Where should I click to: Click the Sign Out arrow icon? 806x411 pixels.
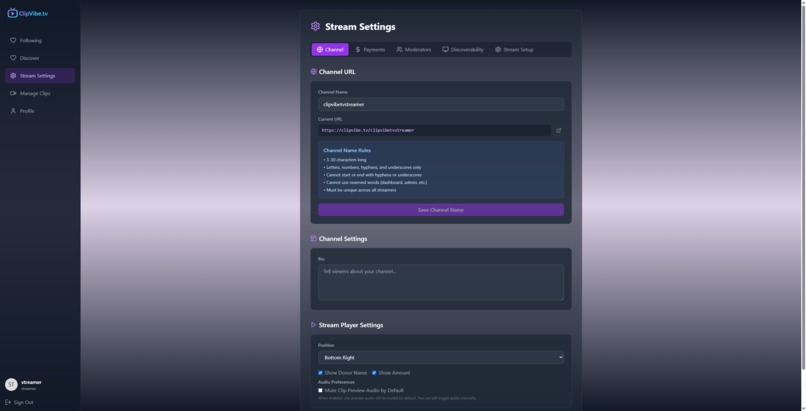(8, 402)
